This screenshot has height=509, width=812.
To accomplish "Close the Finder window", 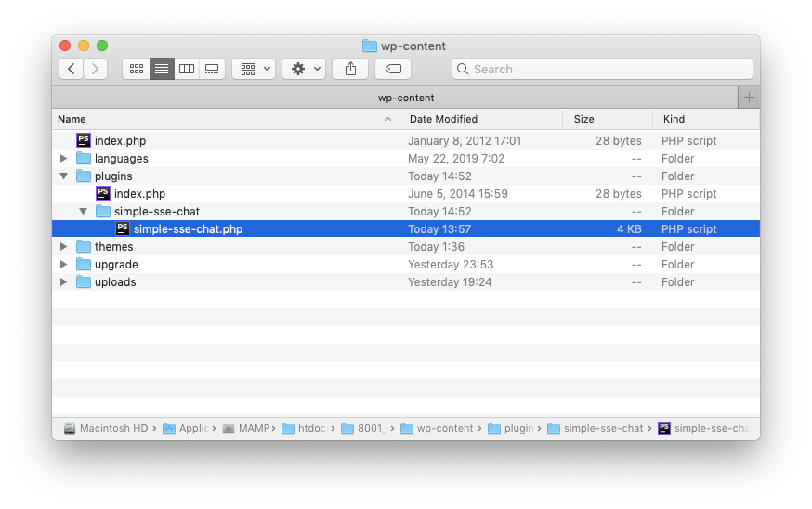I will coord(65,46).
